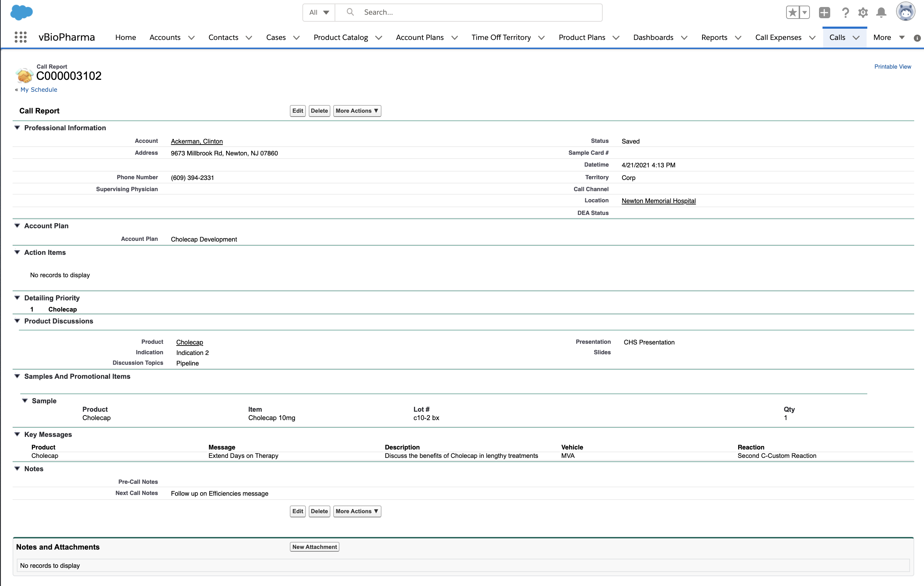924x586 pixels.
Task: Collapse the Professional Information section
Action: pyautogui.click(x=17, y=128)
